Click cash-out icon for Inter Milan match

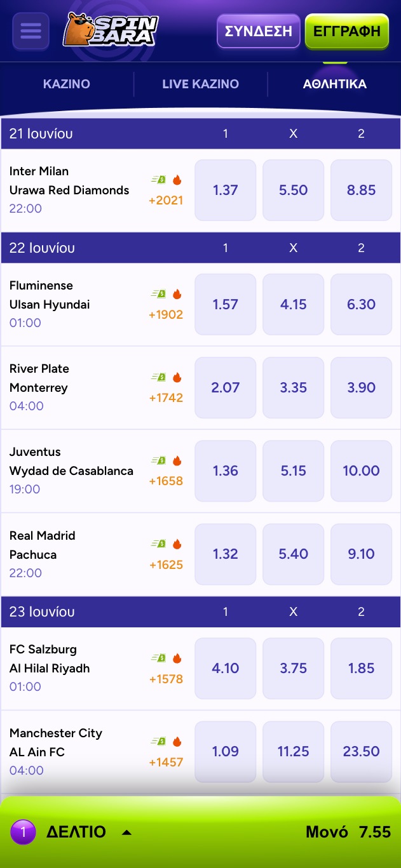click(158, 180)
